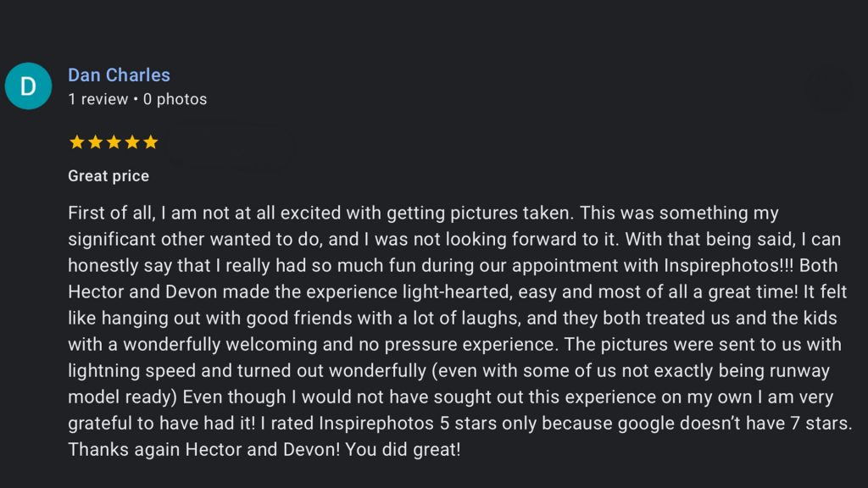Open Dan Charles's profile link

click(119, 75)
